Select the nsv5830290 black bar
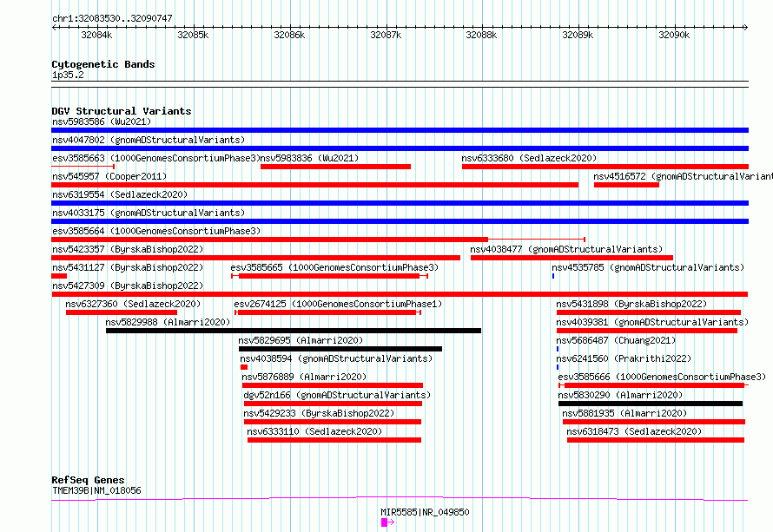This screenshot has width=773, height=532. pos(651,404)
